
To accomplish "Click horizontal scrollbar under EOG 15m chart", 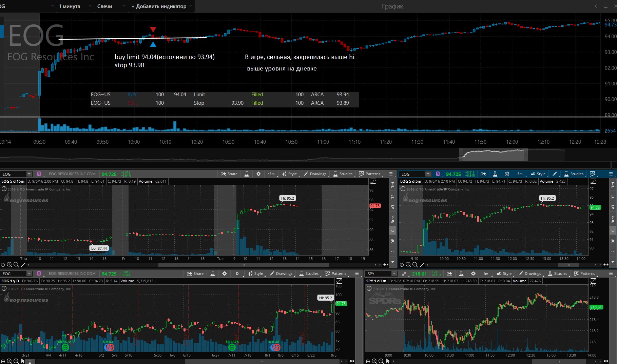I will tap(244, 265).
